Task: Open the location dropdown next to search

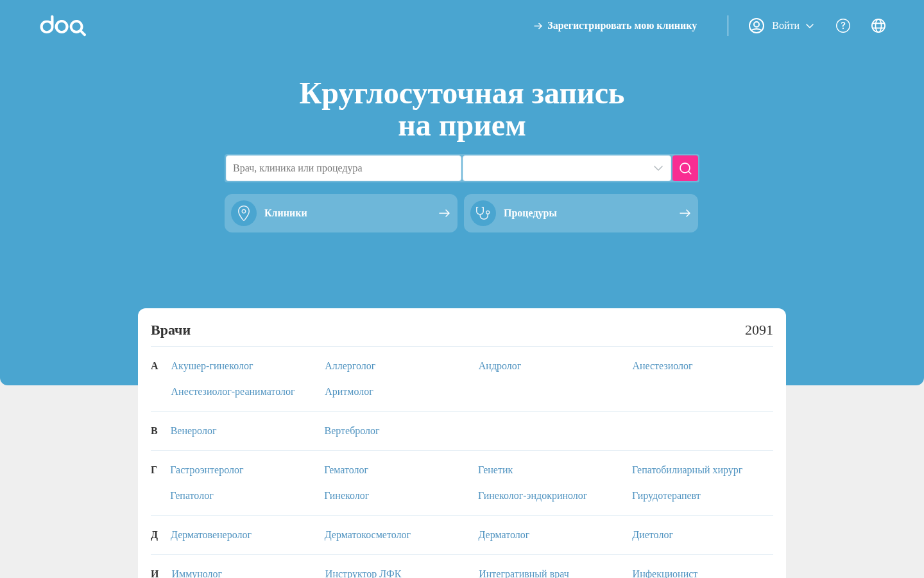Action: (x=567, y=168)
